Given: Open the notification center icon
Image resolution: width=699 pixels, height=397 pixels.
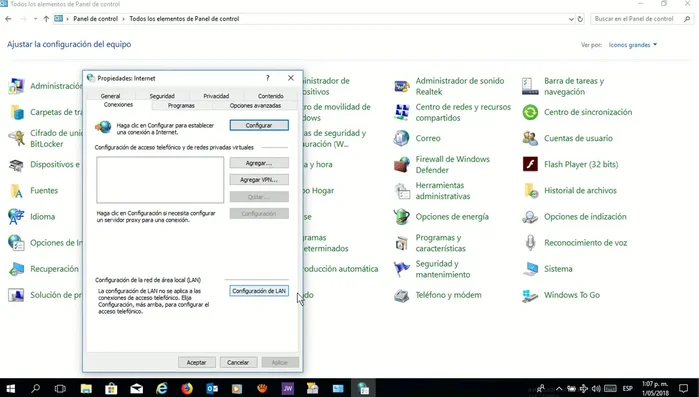Looking at the screenshot, I should coord(683,389).
